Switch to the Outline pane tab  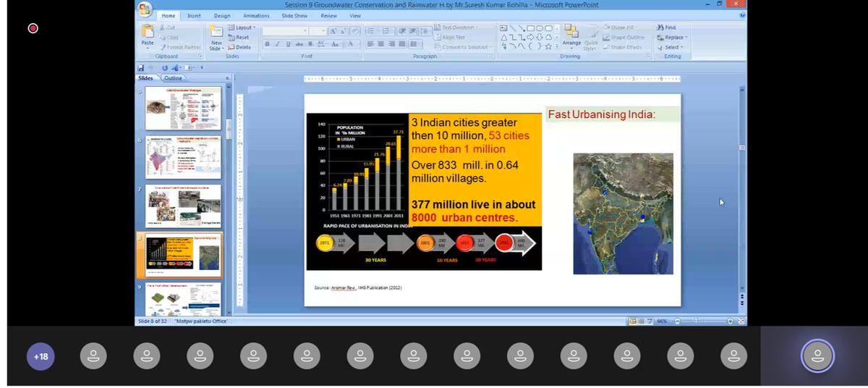pos(173,78)
